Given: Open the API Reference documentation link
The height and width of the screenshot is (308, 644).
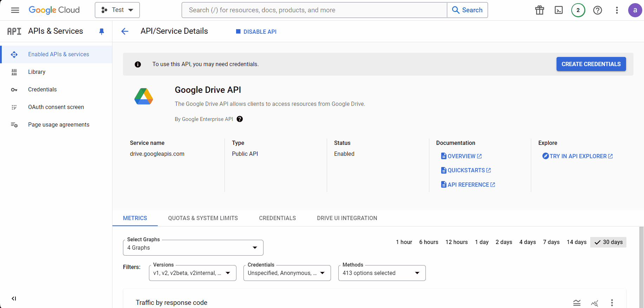Looking at the screenshot, I should pyautogui.click(x=468, y=185).
